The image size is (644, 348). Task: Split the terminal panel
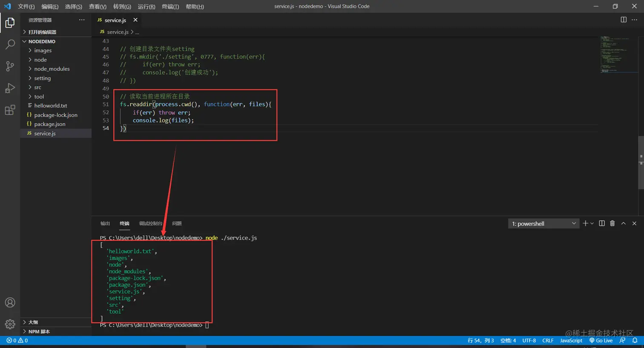602,223
